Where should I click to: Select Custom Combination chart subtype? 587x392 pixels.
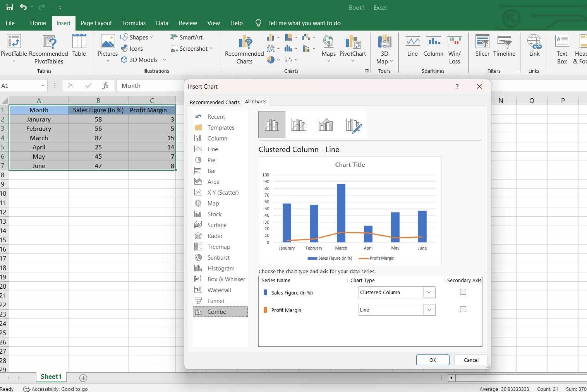(x=353, y=125)
